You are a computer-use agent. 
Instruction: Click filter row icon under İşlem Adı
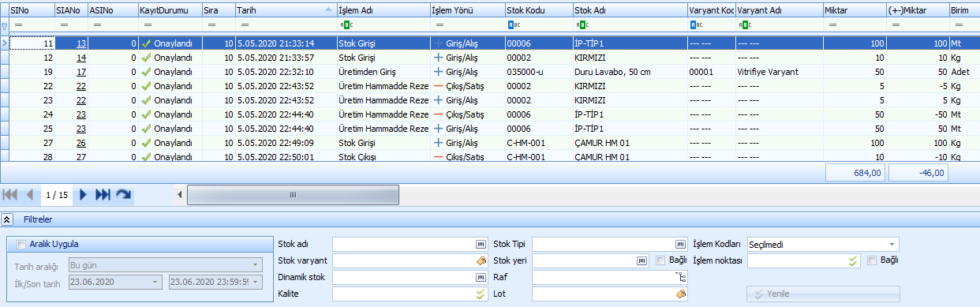tap(346, 25)
